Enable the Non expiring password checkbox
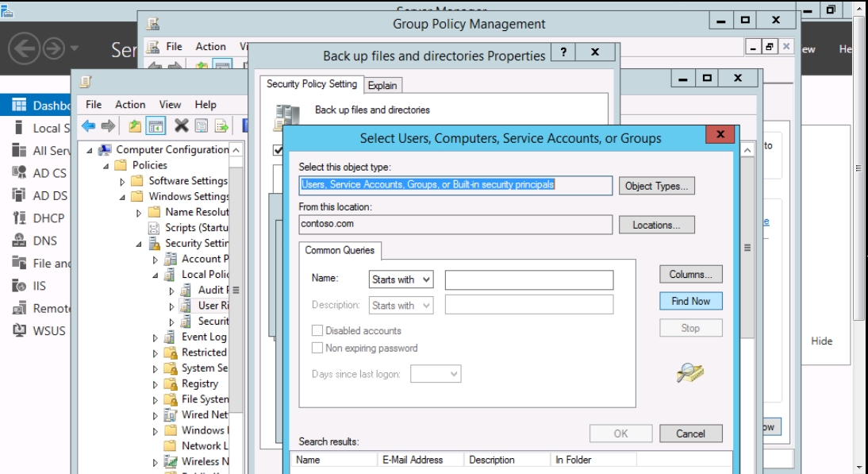Image resolution: width=868 pixels, height=474 pixels. click(x=318, y=348)
